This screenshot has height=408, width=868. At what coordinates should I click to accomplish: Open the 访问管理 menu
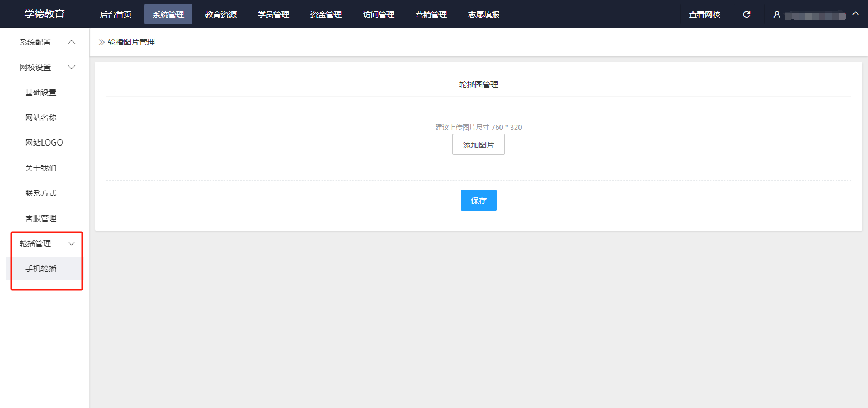pyautogui.click(x=379, y=15)
